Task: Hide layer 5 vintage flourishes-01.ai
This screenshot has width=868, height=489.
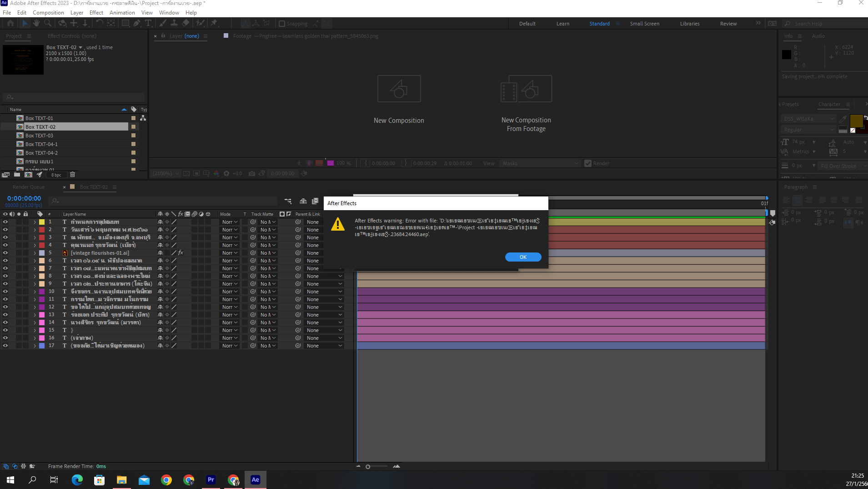Action: coord(5,252)
